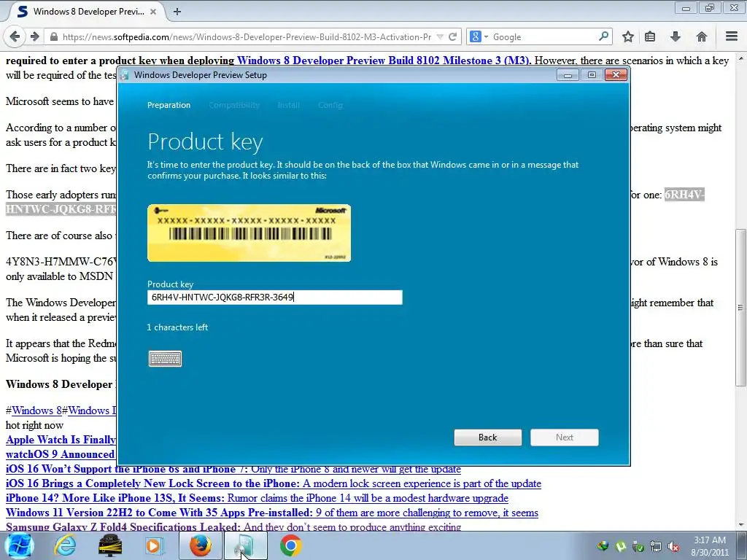
Task: Open the on-screen keyboard icon in Setup
Action: coord(165,359)
